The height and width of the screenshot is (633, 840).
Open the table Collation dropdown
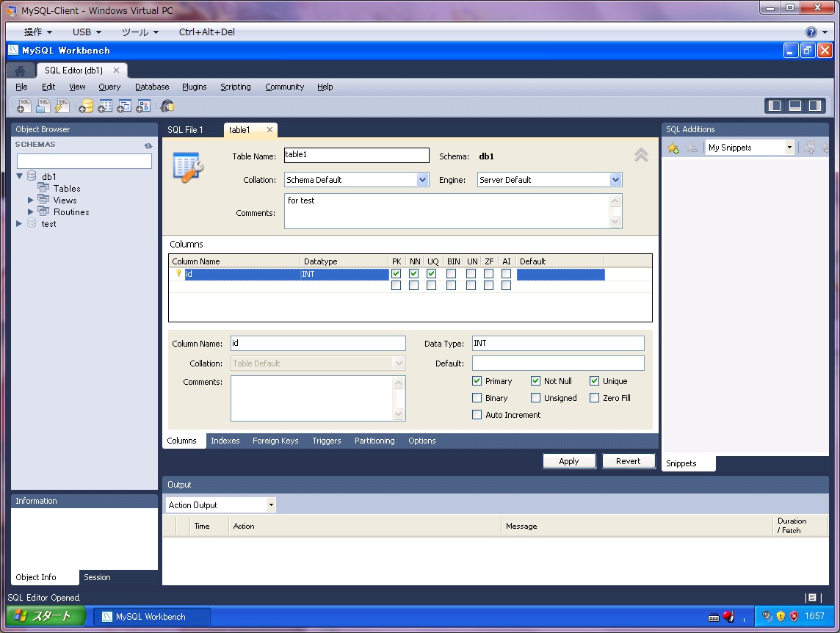pos(423,180)
